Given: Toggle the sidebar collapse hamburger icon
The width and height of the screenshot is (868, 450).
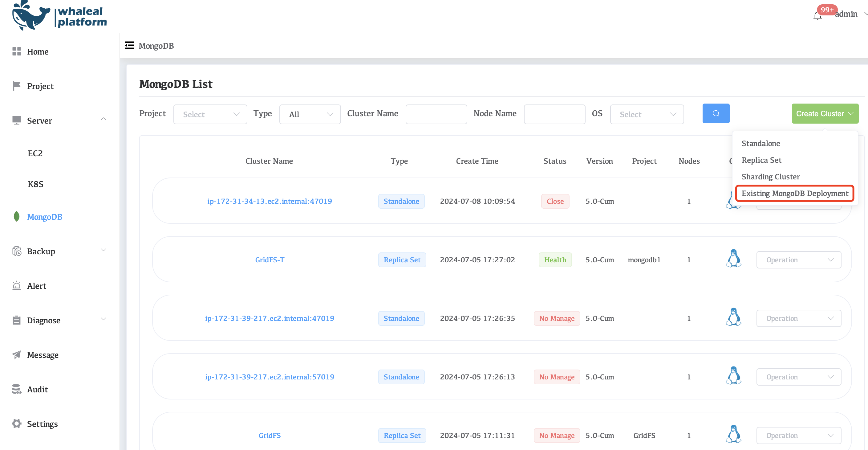Looking at the screenshot, I should [x=129, y=46].
